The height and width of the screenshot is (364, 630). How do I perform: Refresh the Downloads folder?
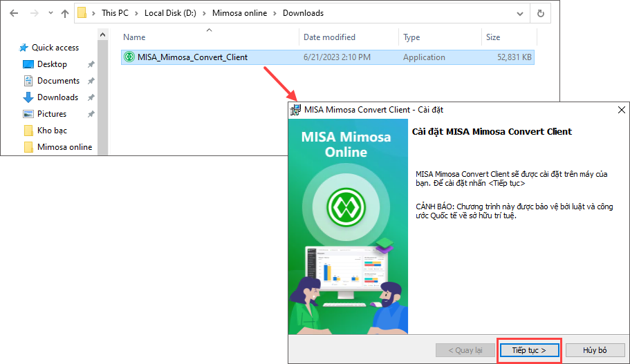tap(541, 14)
